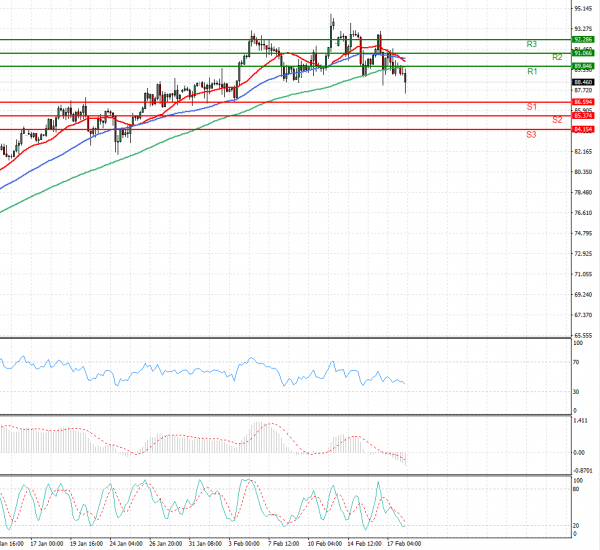Screen dimensions: 600x550
Task: Select the green 91.066 price tag
Action: click(x=583, y=53)
